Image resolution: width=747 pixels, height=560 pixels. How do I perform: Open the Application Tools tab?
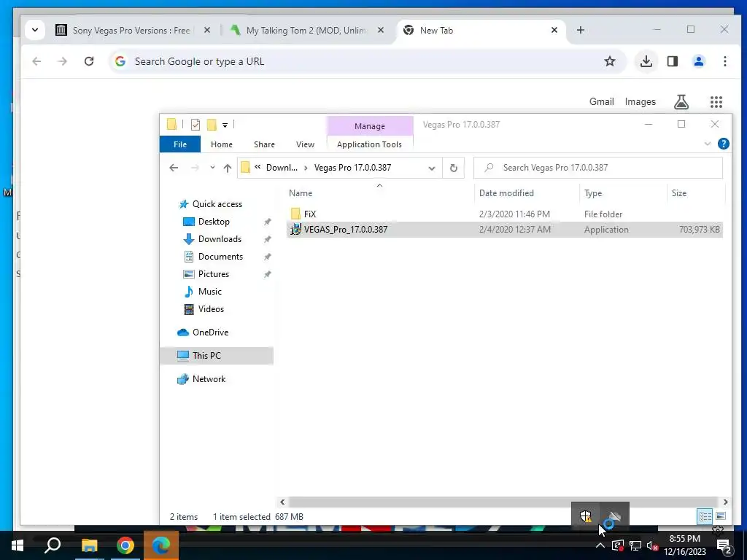(369, 144)
